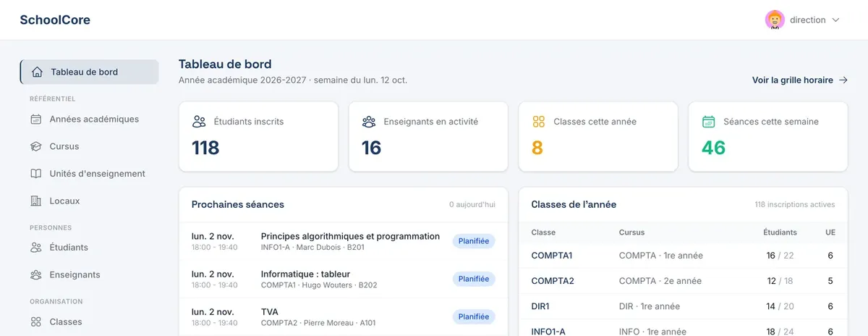Click the 0 aujourd'hui label
Viewport: 868px width, 336px height.
click(472, 205)
